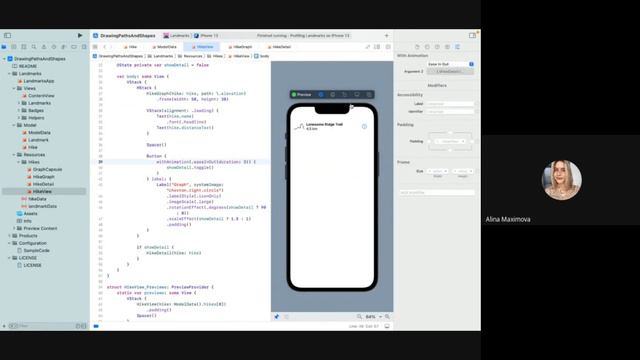The height and width of the screenshot is (360, 640).
Task: Click the accessibility Label input field
Action: coord(450,104)
